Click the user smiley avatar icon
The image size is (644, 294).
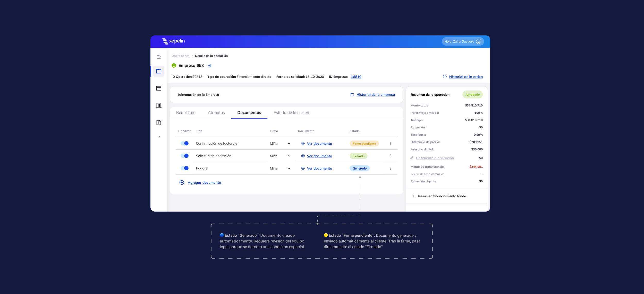[479, 42]
